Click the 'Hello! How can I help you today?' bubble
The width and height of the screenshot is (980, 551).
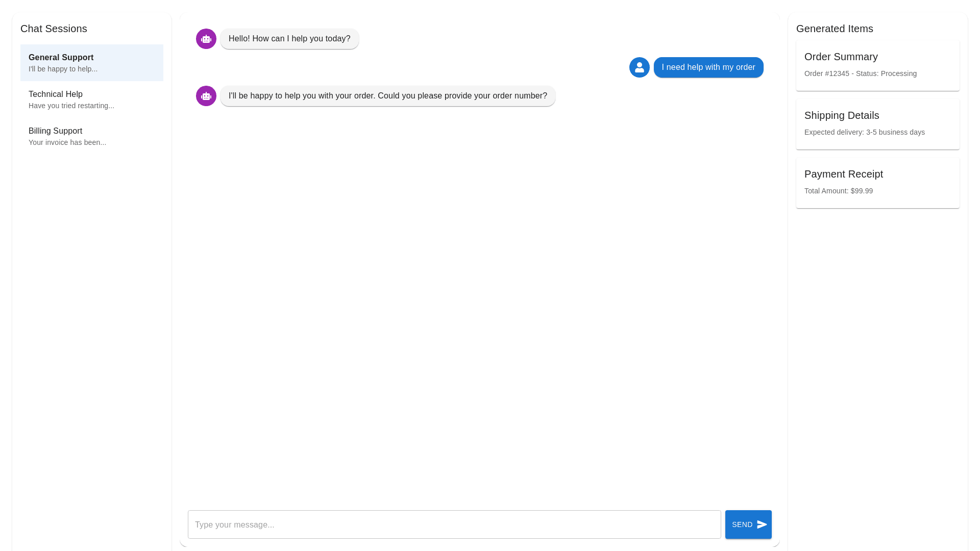[289, 39]
